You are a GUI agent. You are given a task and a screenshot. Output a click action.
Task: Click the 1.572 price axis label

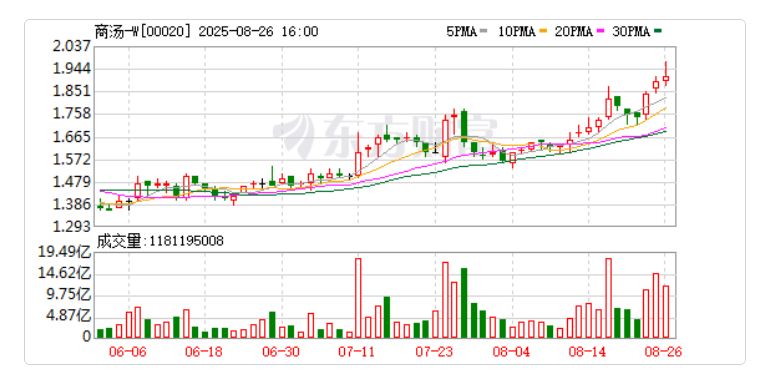click(x=72, y=159)
